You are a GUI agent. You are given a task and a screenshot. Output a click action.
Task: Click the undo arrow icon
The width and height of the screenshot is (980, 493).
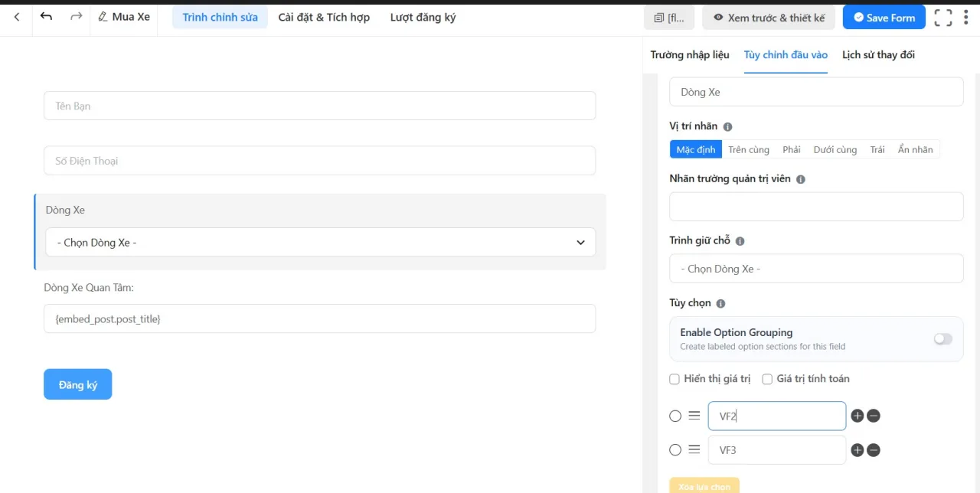46,16
